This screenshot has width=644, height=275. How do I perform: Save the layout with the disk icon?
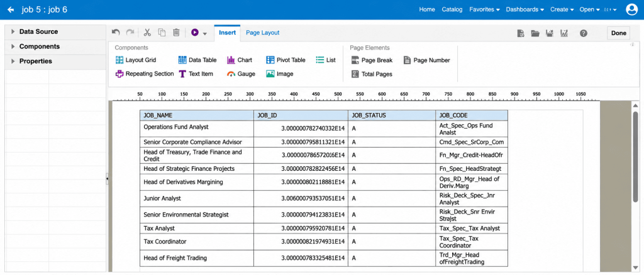(549, 33)
